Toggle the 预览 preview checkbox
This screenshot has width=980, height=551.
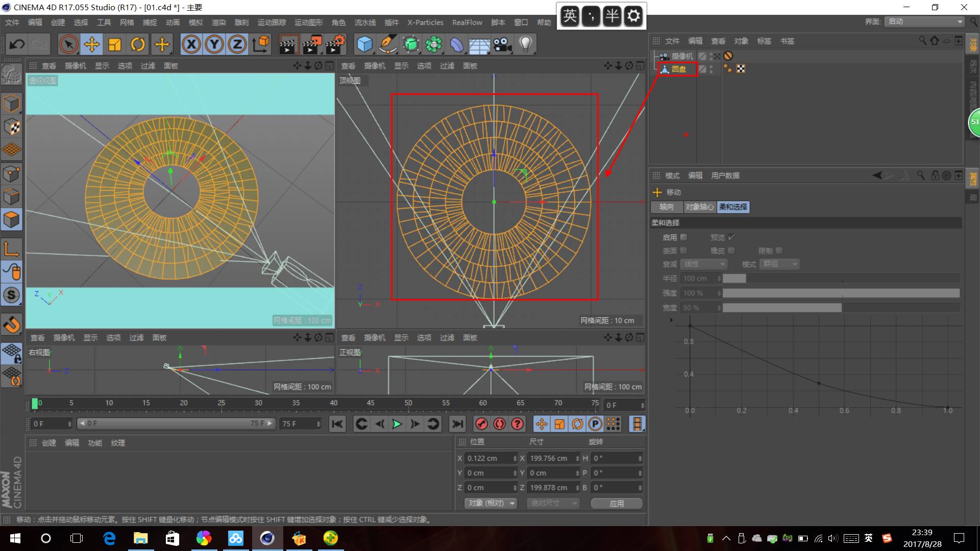click(x=731, y=237)
